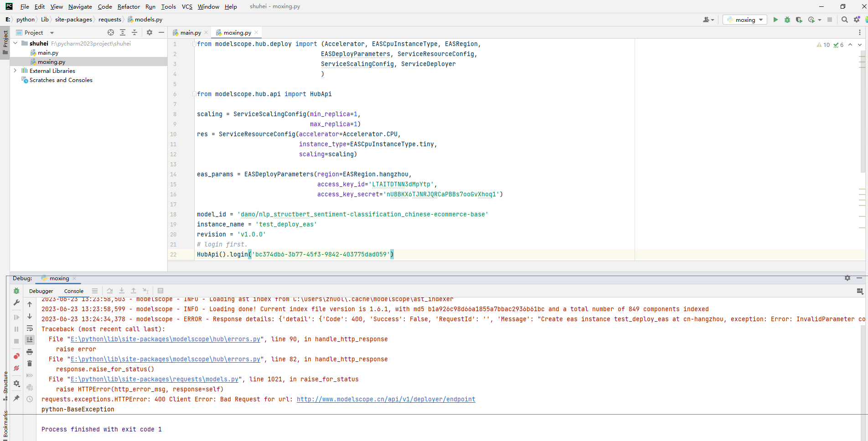Rerun moxing from Debug panel
Image resolution: width=868 pixels, height=441 pixels.
16,291
